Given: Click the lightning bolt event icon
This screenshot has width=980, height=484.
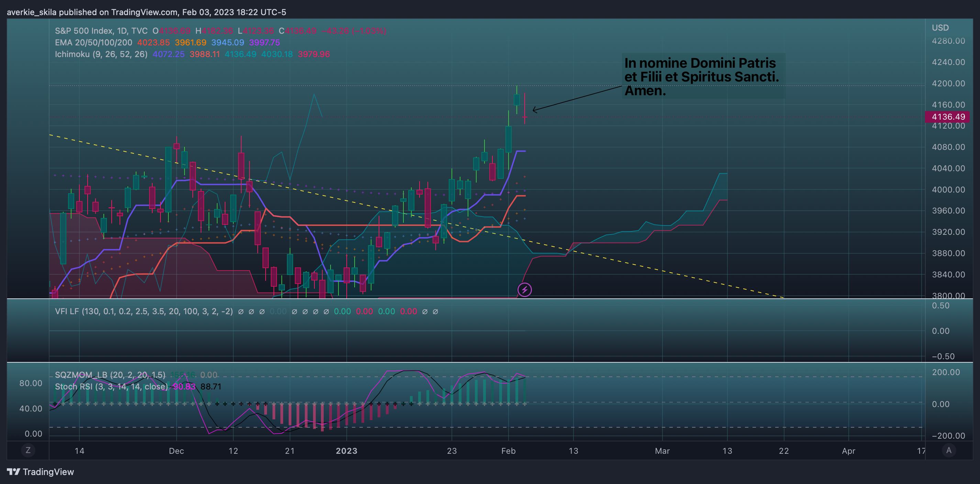Looking at the screenshot, I should click(524, 290).
